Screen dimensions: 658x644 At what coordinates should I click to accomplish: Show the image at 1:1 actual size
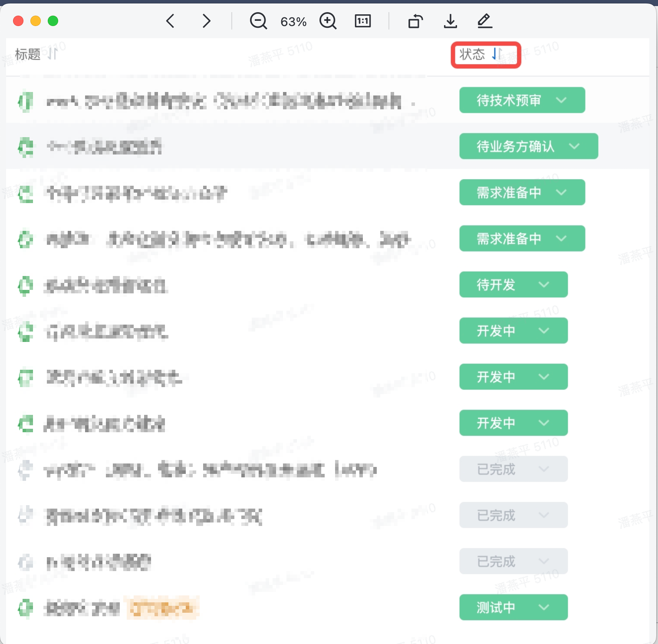click(x=363, y=21)
